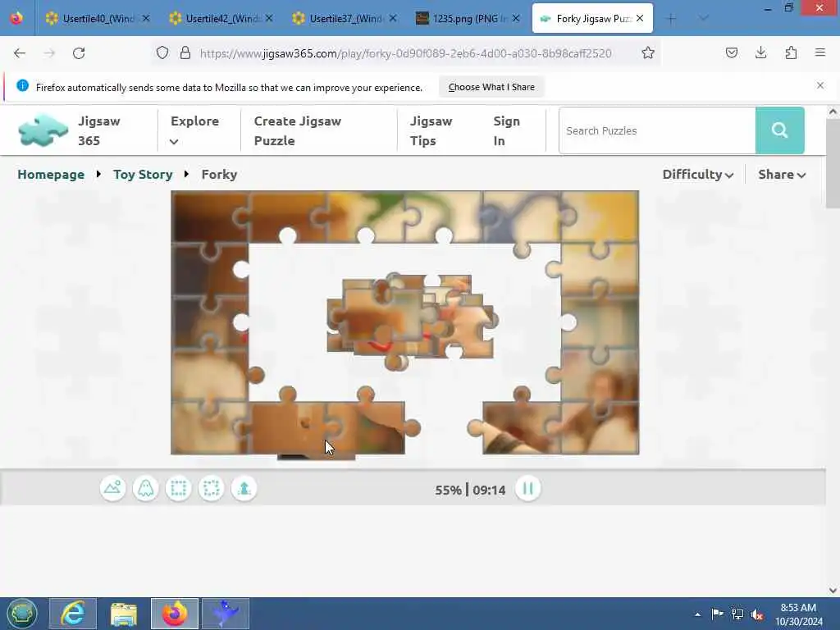
Task: Click the Firefox taskbar icon
Action: point(175,614)
